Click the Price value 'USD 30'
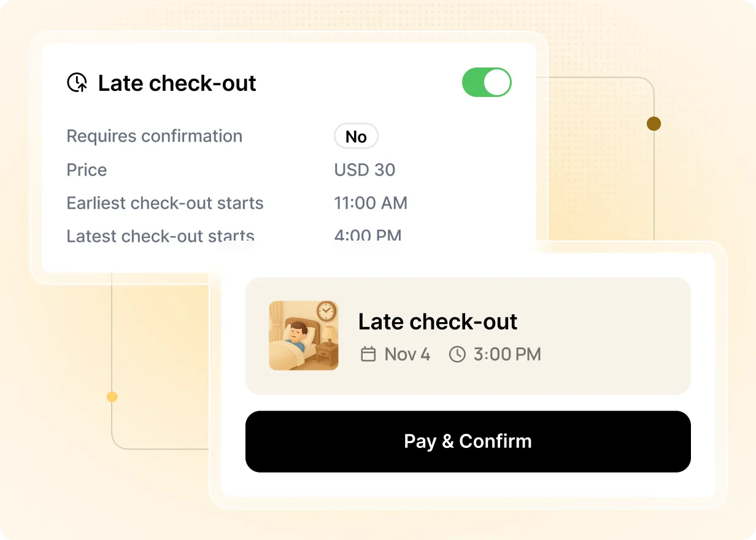This screenshot has height=540, width=756. (x=364, y=170)
